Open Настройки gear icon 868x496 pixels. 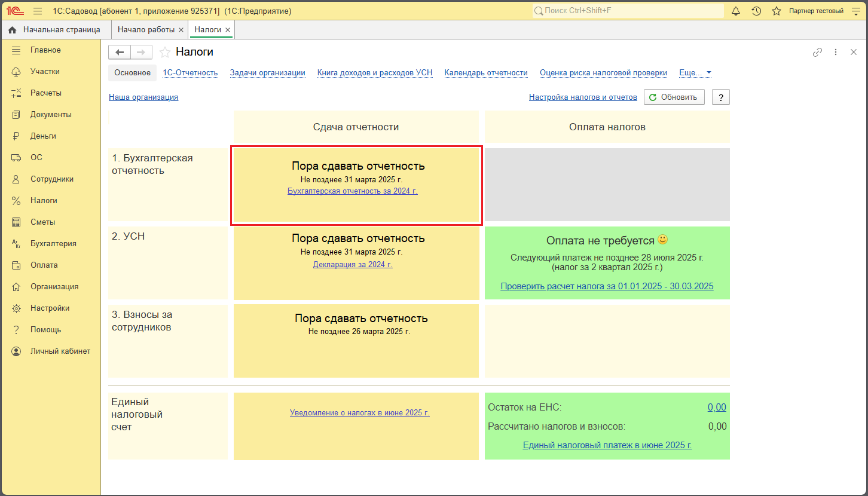pos(16,308)
